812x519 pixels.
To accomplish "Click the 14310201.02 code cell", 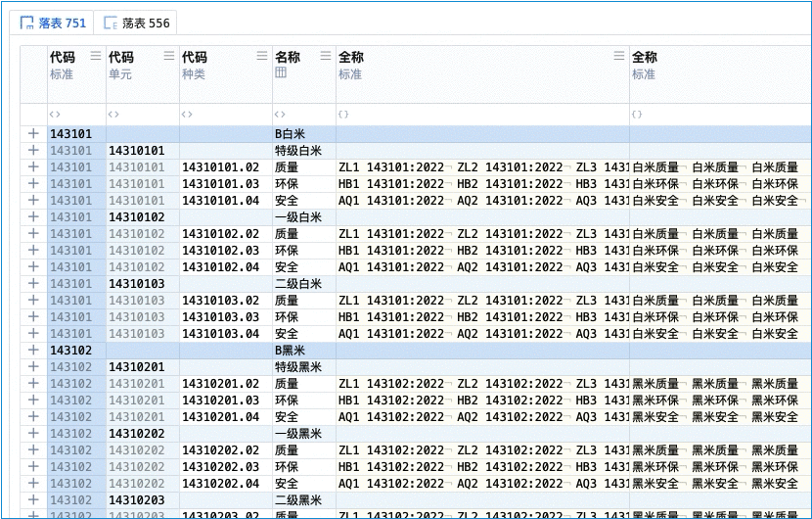I will tap(226, 383).
